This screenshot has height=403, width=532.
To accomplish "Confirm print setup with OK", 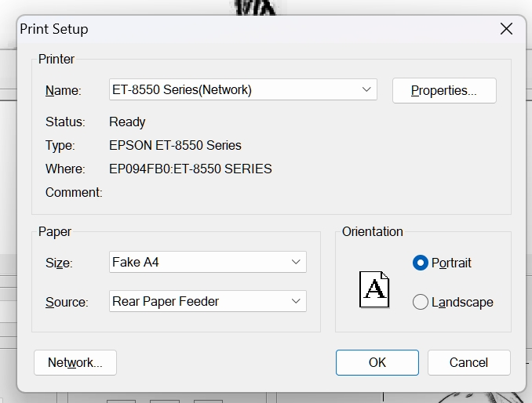I will pos(377,362).
